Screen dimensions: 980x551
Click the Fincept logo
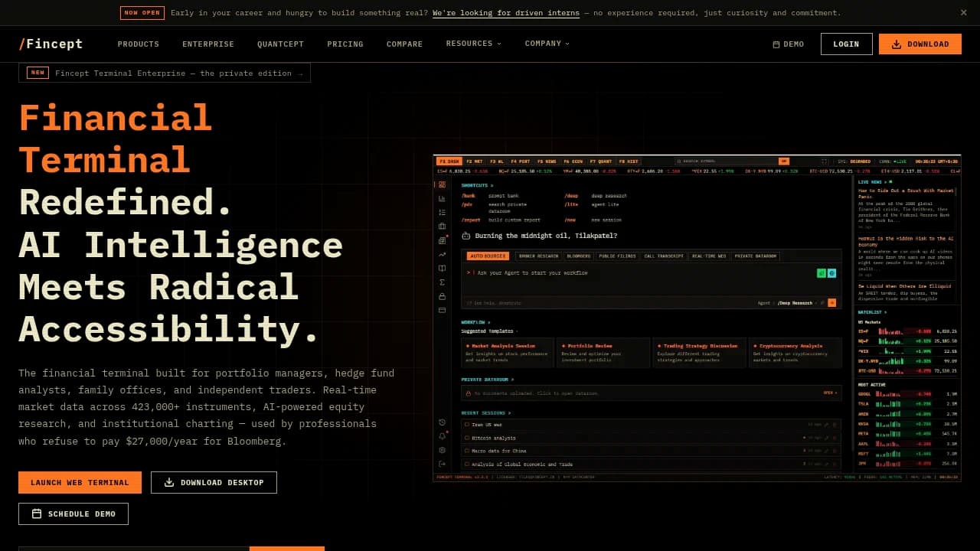[x=51, y=44]
